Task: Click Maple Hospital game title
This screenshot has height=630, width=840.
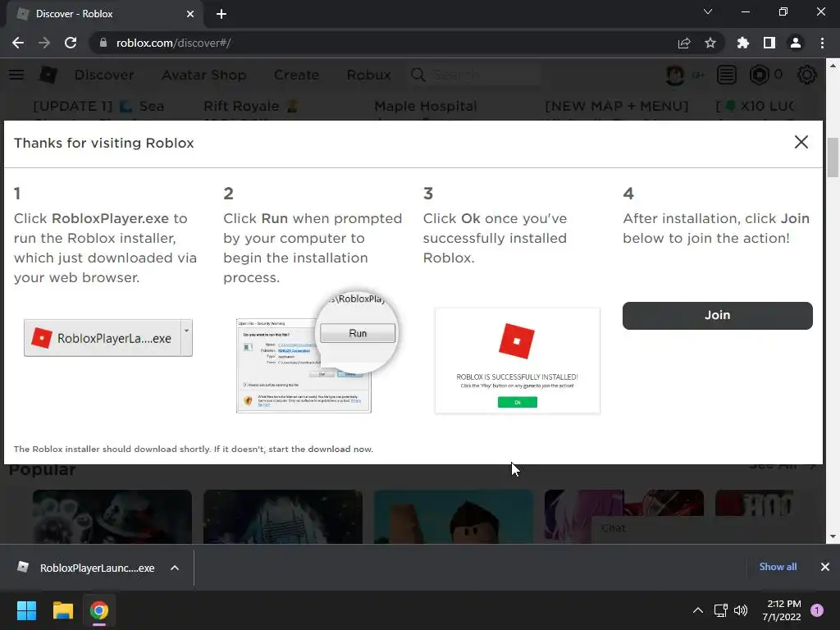Action: coord(426,106)
